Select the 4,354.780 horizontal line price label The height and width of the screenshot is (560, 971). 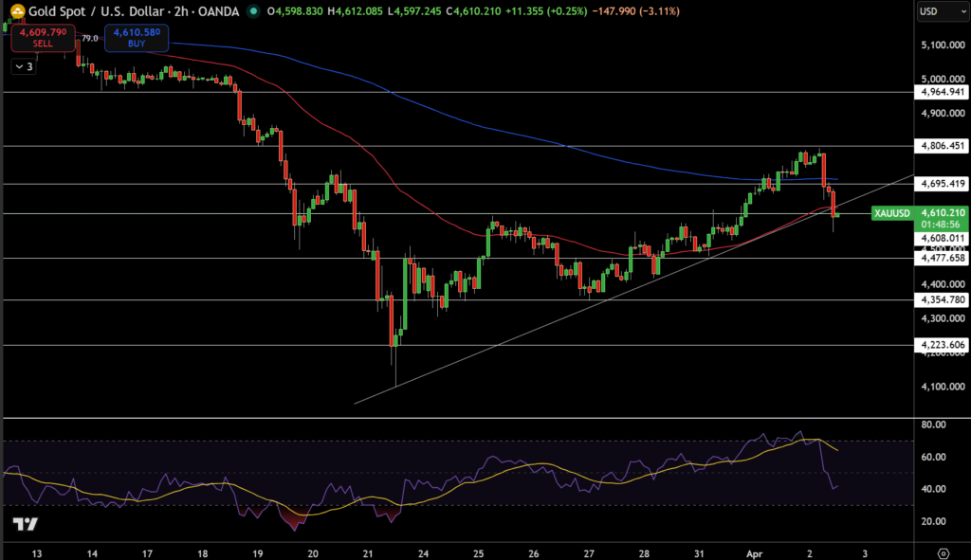point(942,299)
